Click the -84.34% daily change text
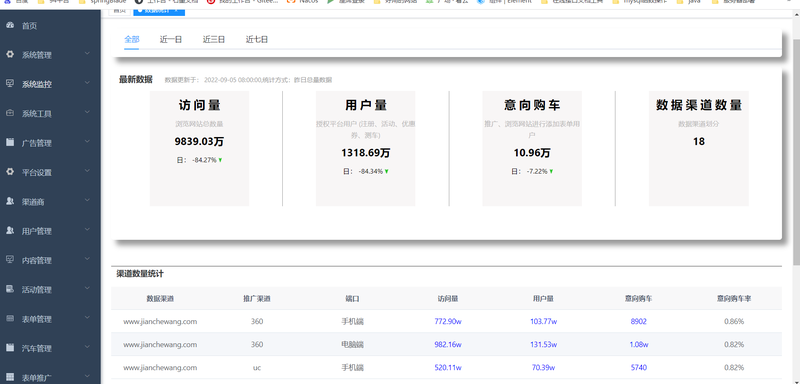Screen dimensions: 800x384 click(x=370, y=171)
